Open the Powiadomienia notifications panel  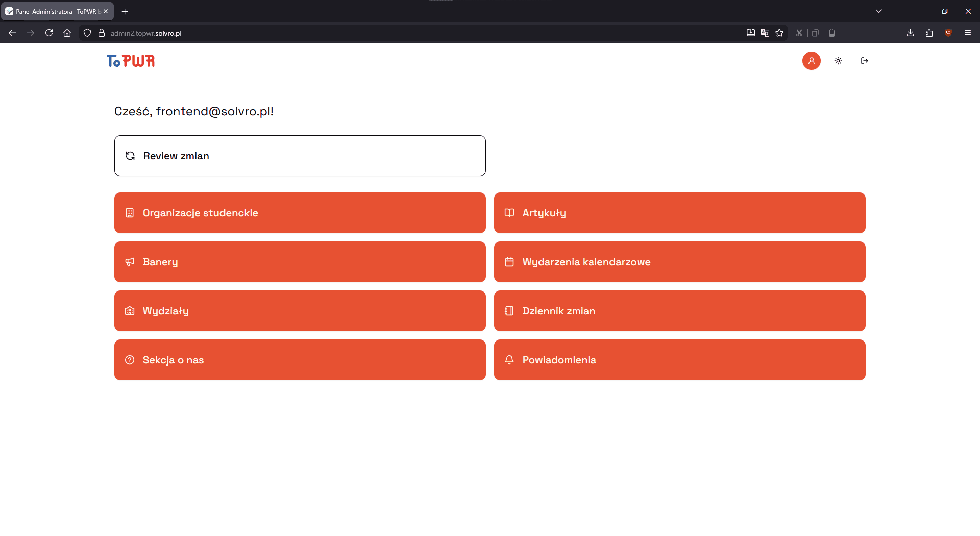pos(679,360)
